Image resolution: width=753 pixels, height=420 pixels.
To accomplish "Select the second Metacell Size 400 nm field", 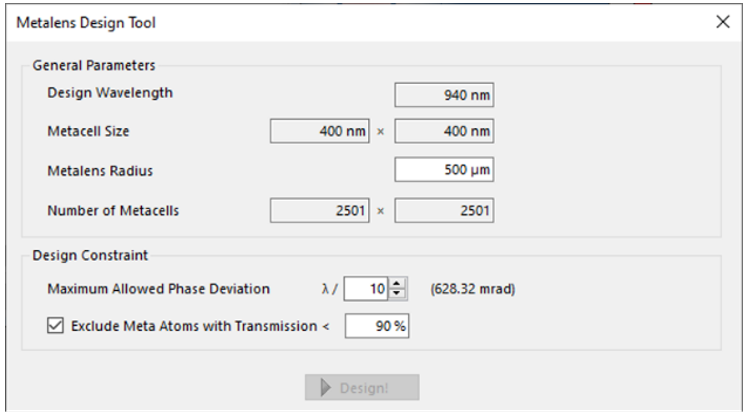I will (x=444, y=131).
